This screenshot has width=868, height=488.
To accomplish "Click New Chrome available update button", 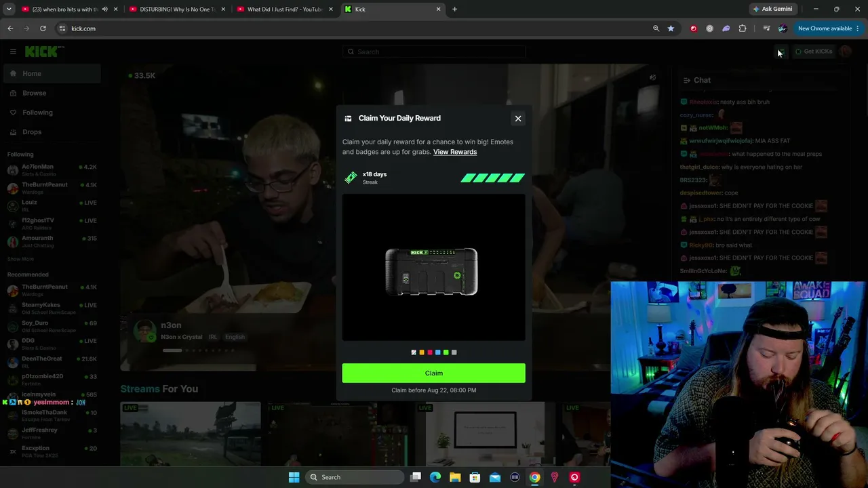I will [x=825, y=28].
